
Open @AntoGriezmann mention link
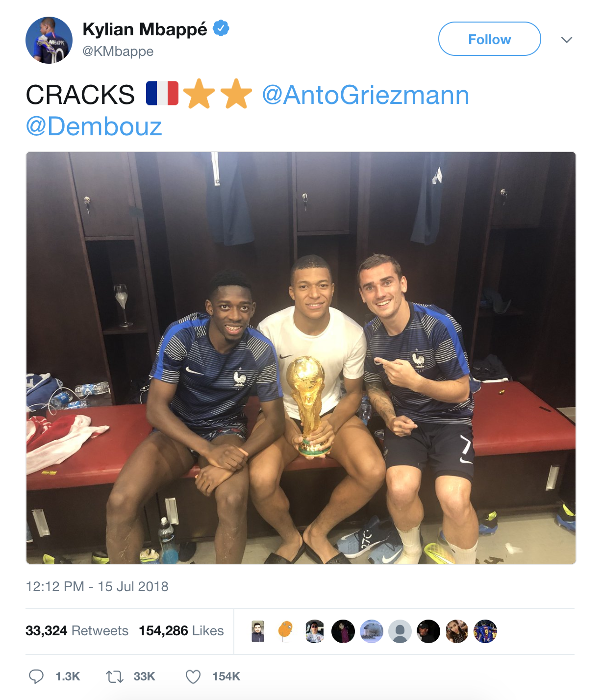[x=366, y=95]
